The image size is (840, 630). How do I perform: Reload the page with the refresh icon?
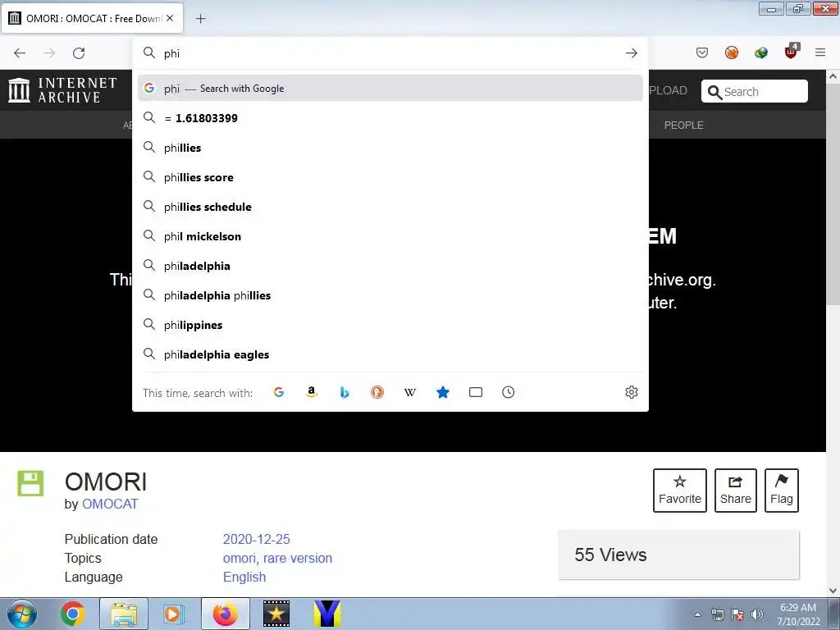[x=79, y=53]
